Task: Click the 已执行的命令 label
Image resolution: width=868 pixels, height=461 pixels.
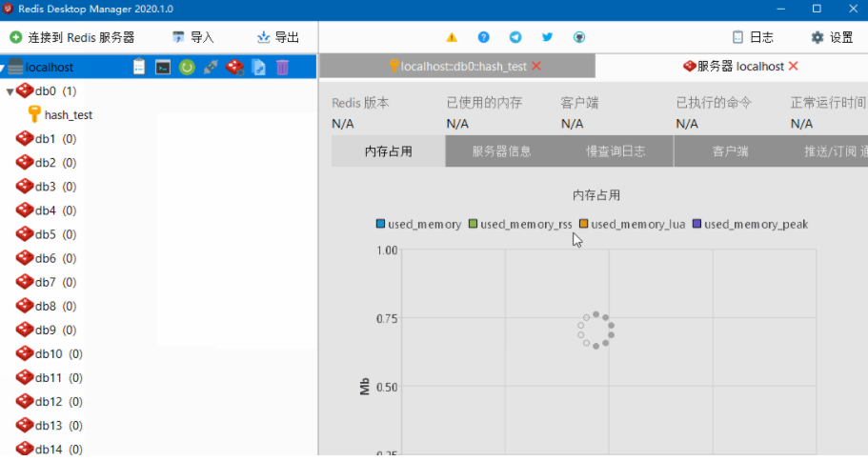Action: pos(714,103)
